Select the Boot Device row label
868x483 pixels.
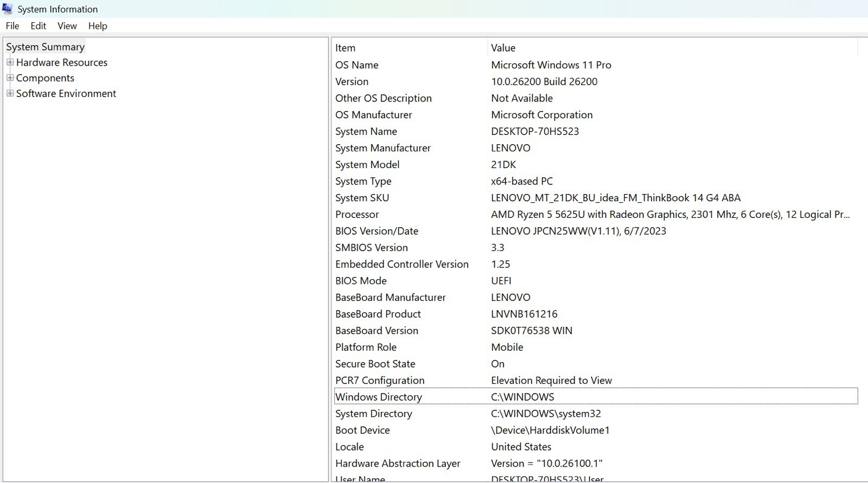(x=362, y=430)
